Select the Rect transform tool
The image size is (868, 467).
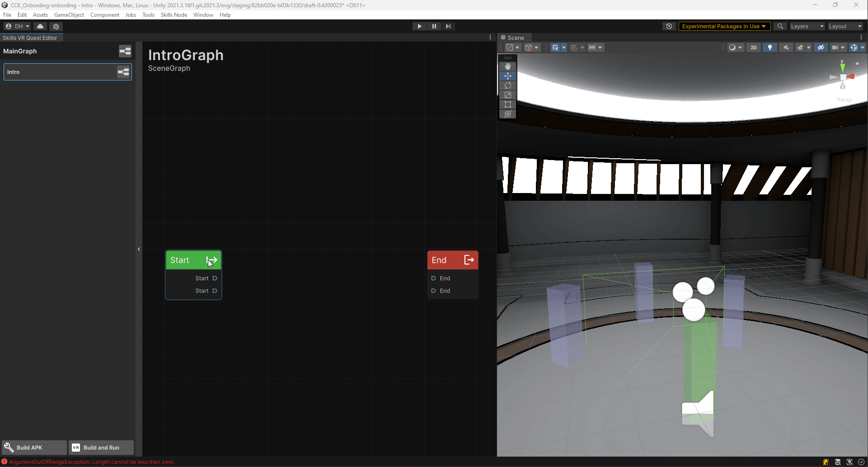508,104
